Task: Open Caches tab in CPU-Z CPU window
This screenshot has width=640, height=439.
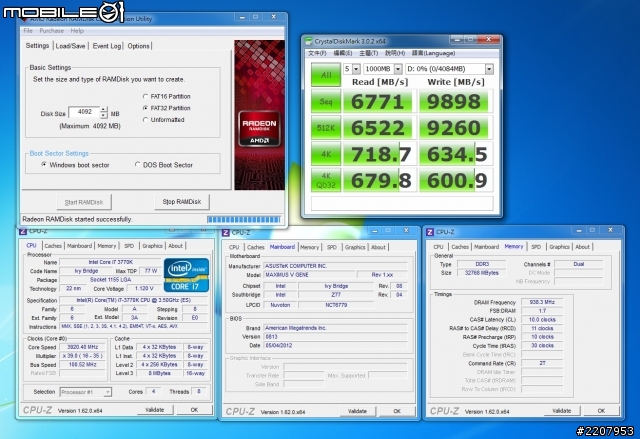Action: point(53,246)
